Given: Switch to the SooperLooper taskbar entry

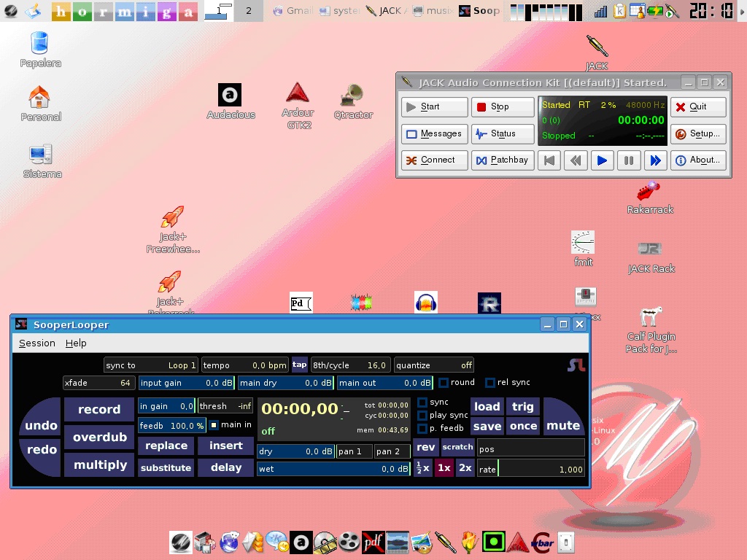Looking at the screenshot, I should [479, 10].
